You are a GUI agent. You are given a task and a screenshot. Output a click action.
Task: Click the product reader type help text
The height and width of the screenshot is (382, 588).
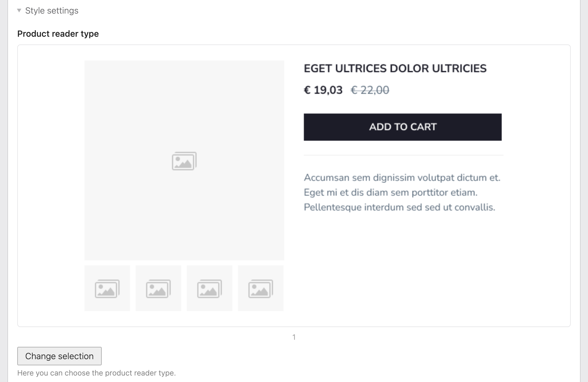(96, 373)
